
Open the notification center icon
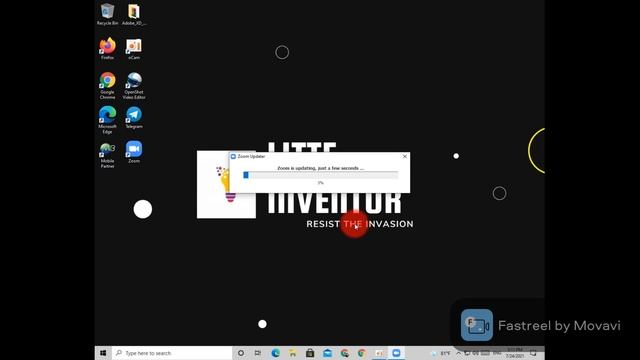pos(533,353)
